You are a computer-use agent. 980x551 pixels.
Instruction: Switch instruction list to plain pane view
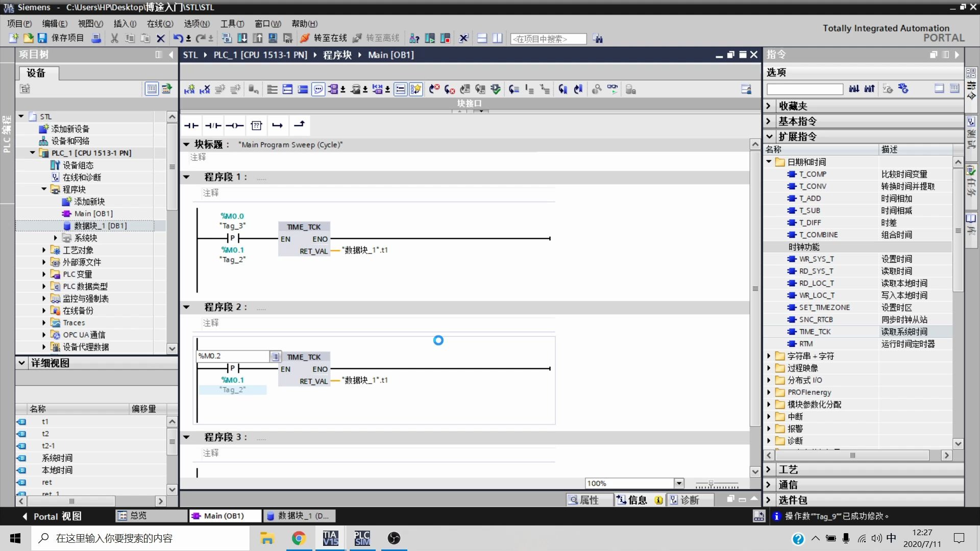939,89
